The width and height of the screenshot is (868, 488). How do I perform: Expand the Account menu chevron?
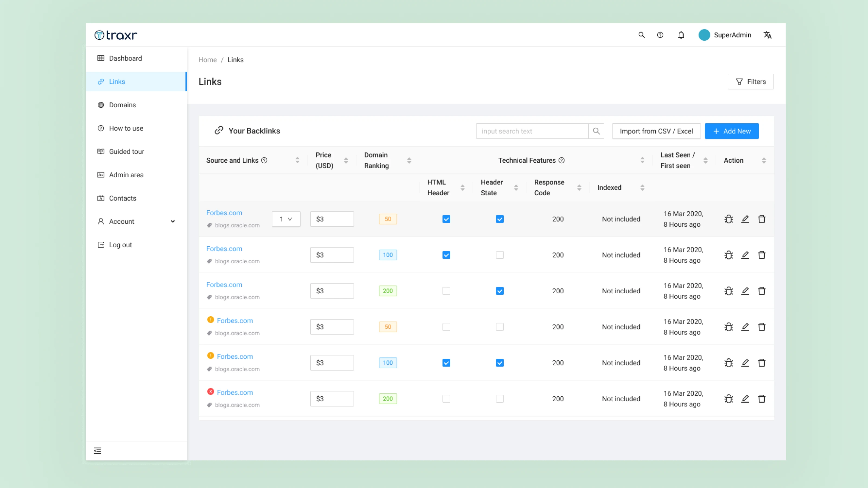[173, 221]
